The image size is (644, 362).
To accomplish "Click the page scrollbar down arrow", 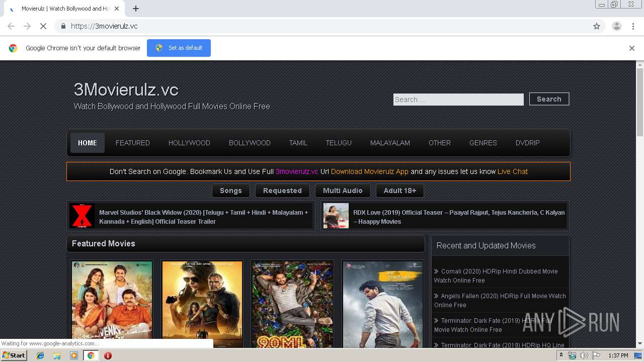I will pyautogui.click(x=640, y=343).
